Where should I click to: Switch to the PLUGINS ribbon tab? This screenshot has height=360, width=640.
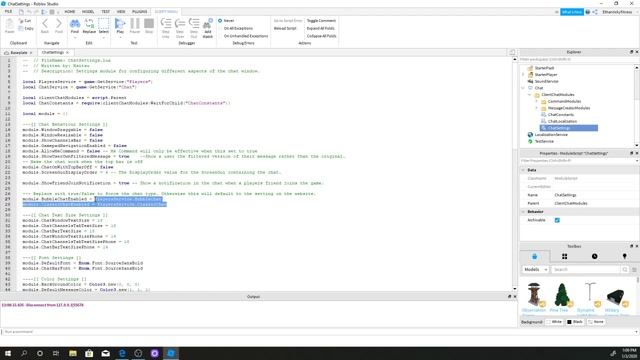coord(140,12)
